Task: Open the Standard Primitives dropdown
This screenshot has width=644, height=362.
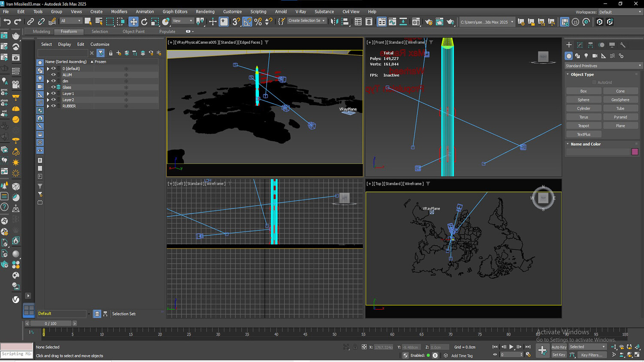Action: pyautogui.click(x=603, y=66)
